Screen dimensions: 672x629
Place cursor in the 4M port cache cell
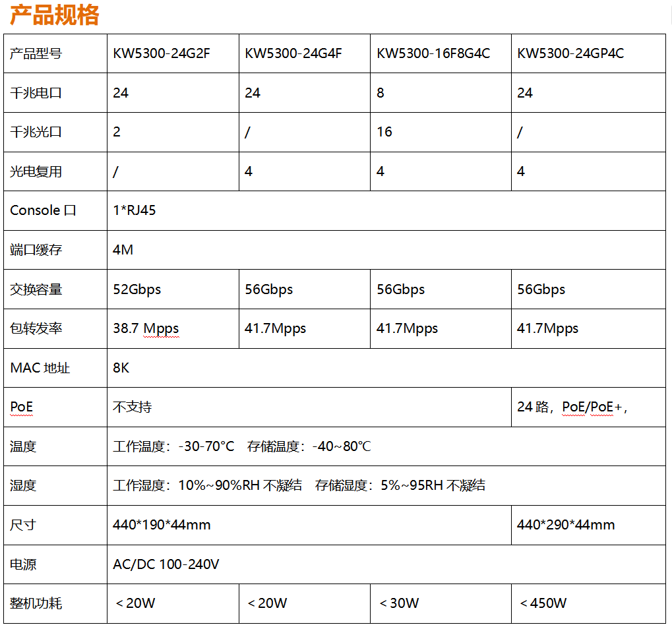coord(123,250)
